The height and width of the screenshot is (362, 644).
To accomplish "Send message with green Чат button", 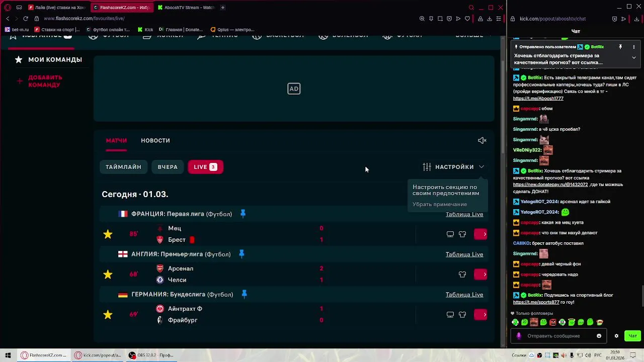I will [632, 336].
